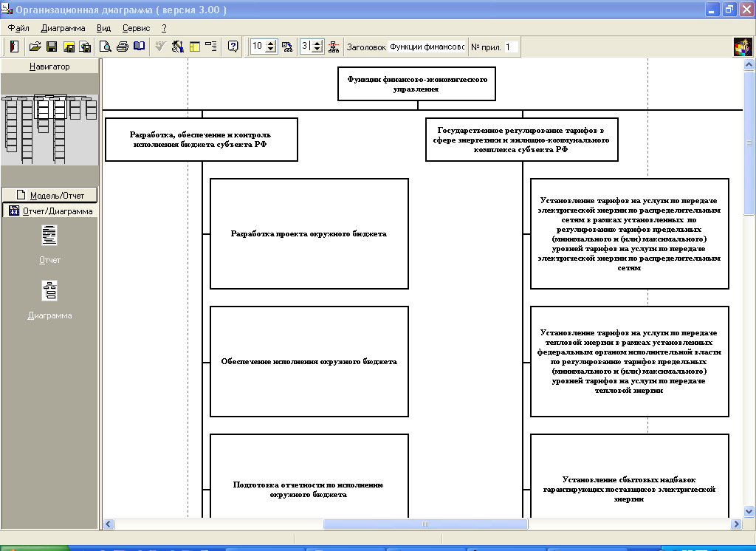
Task: Select the Подготовка отчетности по исполнению box
Action: (309, 476)
